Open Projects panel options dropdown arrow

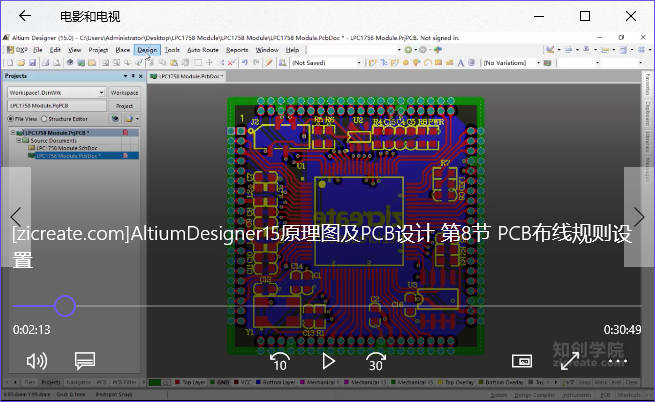[x=125, y=76]
